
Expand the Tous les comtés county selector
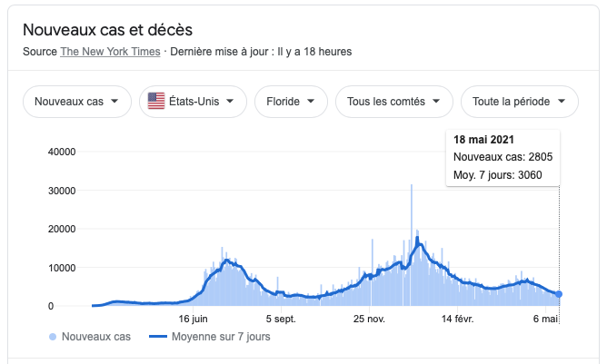(x=394, y=102)
